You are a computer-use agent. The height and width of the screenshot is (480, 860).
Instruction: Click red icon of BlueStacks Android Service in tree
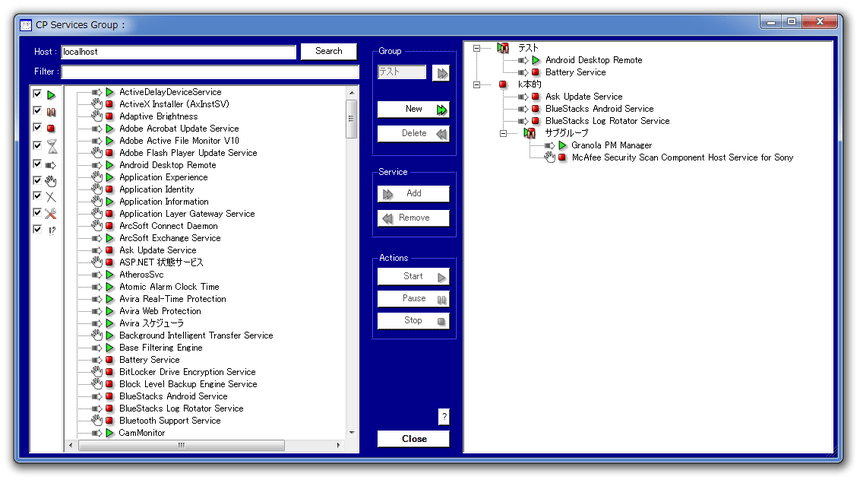(536, 109)
